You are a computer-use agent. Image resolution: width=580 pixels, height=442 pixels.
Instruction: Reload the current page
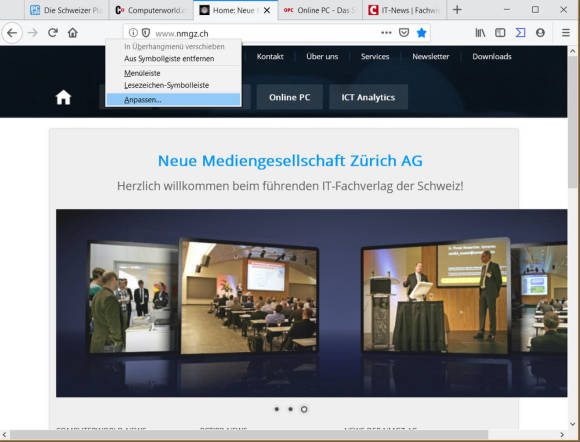click(53, 33)
